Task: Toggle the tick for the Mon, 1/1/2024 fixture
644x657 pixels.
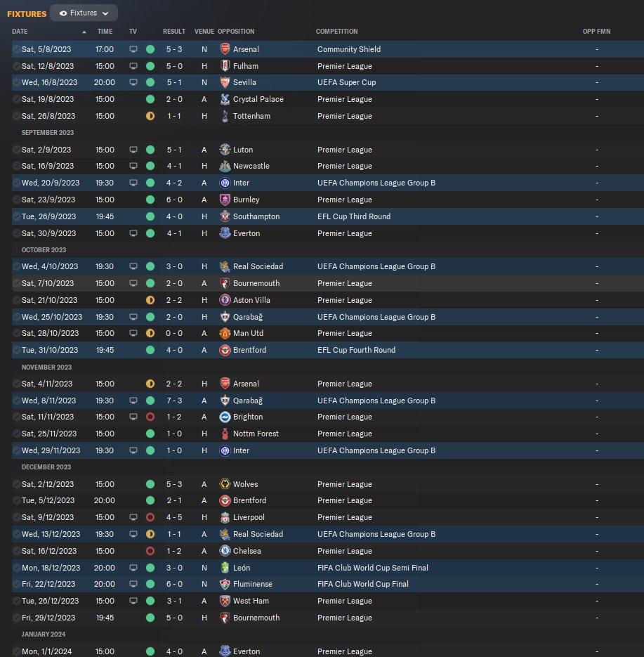Action: point(16,651)
